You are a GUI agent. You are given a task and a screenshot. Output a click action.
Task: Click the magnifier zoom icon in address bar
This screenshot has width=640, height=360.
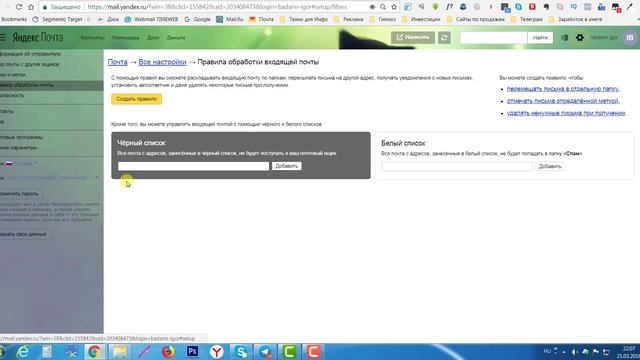pos(383,7)
